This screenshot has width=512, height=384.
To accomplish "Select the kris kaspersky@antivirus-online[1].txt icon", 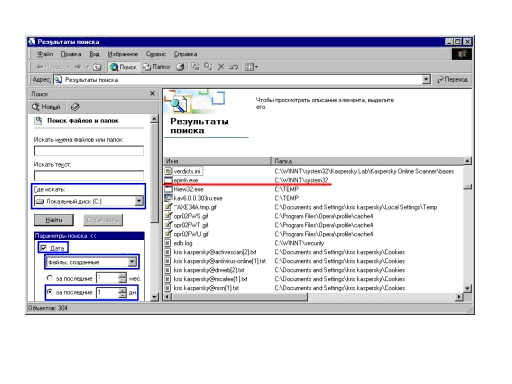I will 168,261.
